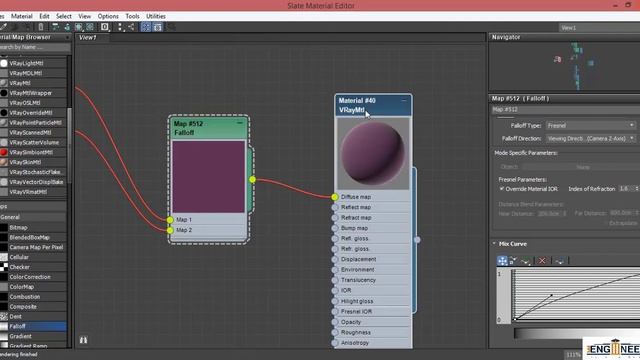Open the Material menu
This screenshot has height=360, width=640.
coord(22,16)
